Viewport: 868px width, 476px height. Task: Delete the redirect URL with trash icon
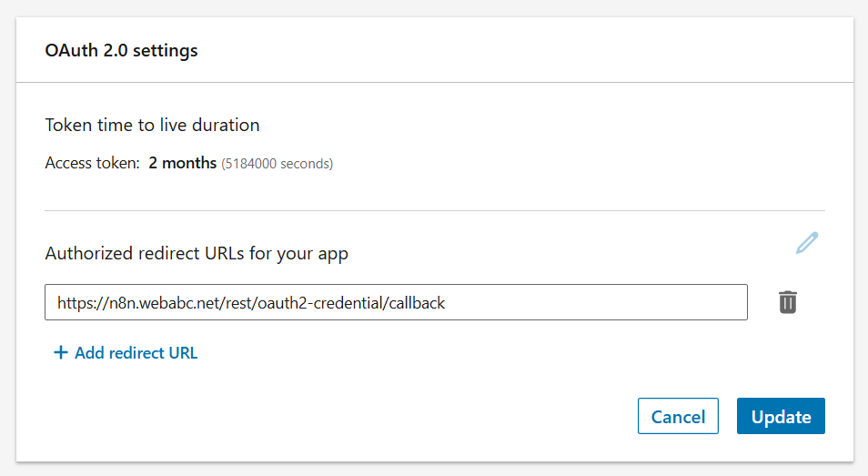click(788, 302)
